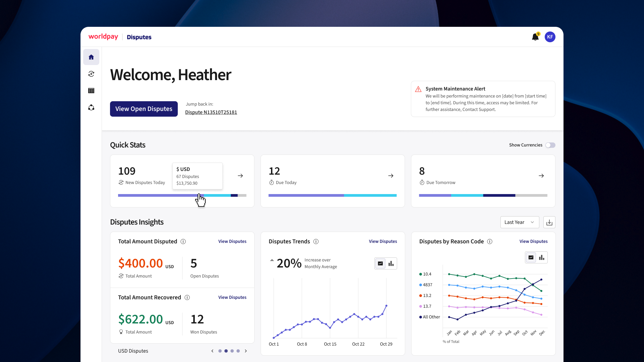Show info for Disputes by Reason Code
This screenshot has height=362, width=644.
[x=490, y=242]
